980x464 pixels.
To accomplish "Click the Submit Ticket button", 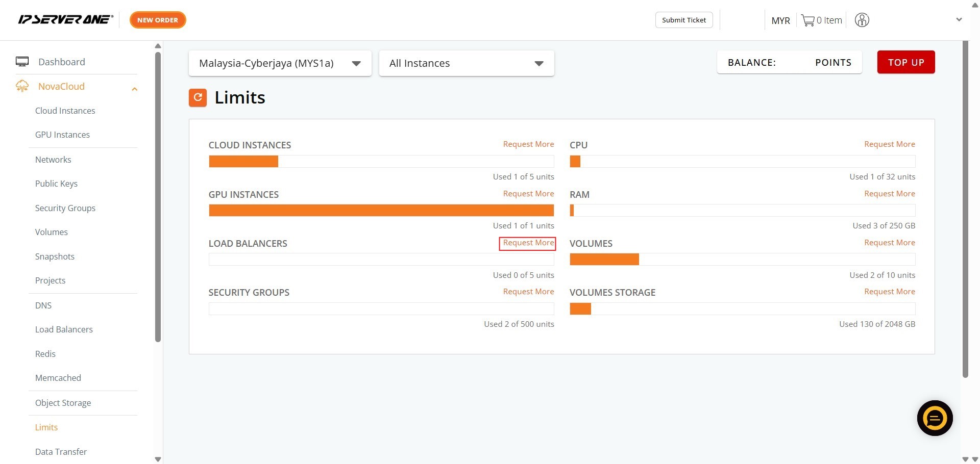I will pyautogui.click(x=683, y=20).
